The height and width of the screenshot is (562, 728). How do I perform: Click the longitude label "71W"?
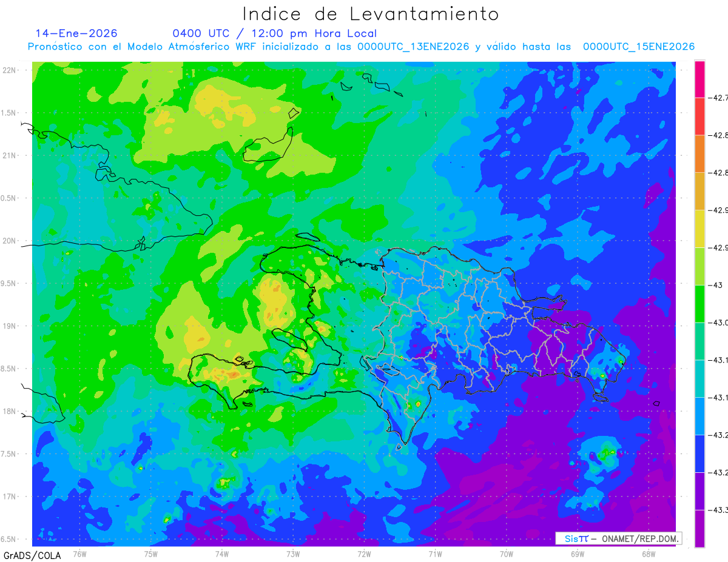coord(435,554)
